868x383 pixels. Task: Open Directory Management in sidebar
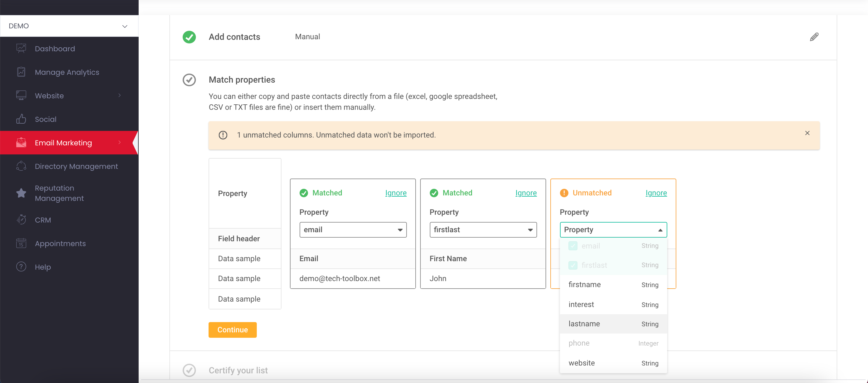tap(76, 166)
